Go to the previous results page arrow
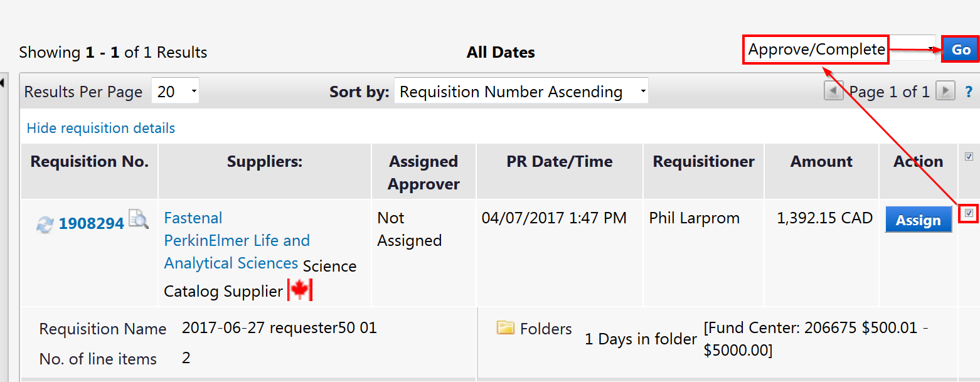 click(833, 92)
